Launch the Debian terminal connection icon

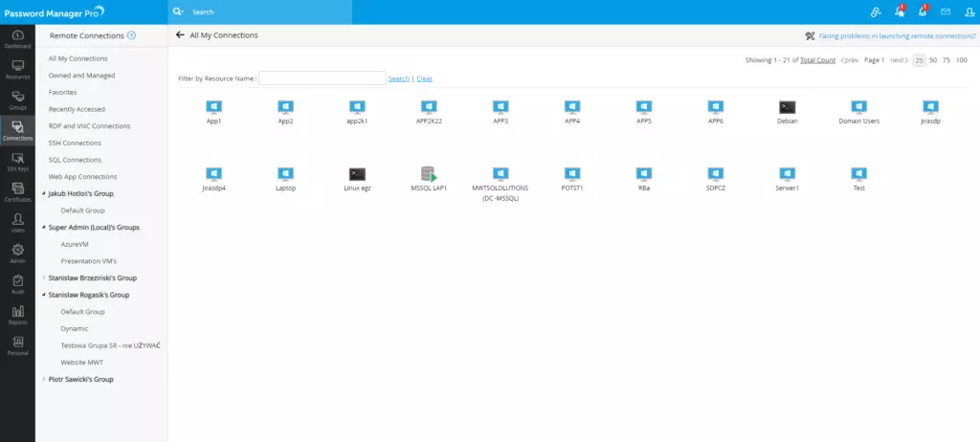click(788, 107)
